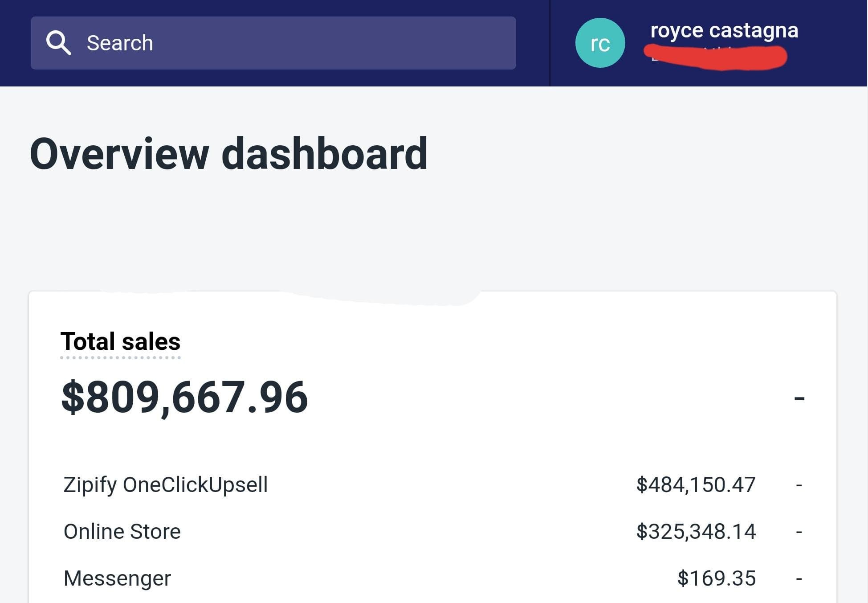Select the Online Store channel label
Image resolution: width=868 pixels, height=603 pixels.
coord(122,531)
